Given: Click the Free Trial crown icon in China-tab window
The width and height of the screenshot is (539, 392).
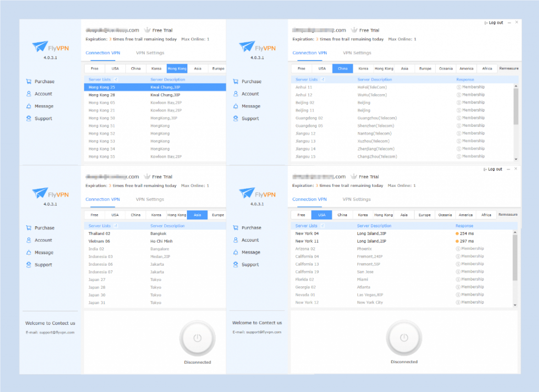Looking at the screenshot, I should coord(354,30).
